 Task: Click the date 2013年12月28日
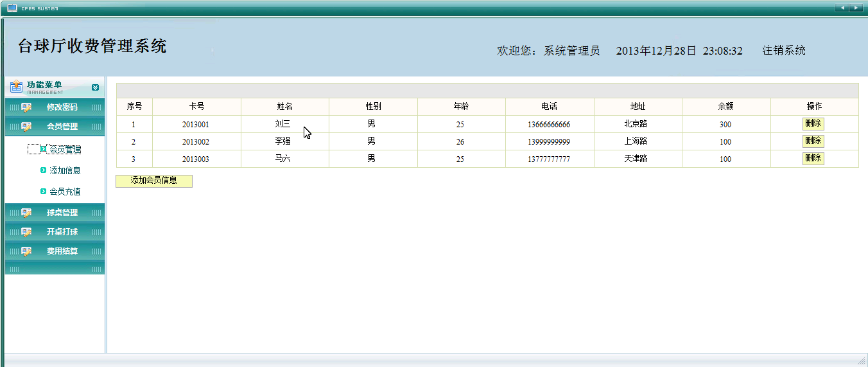coord(656,50)
